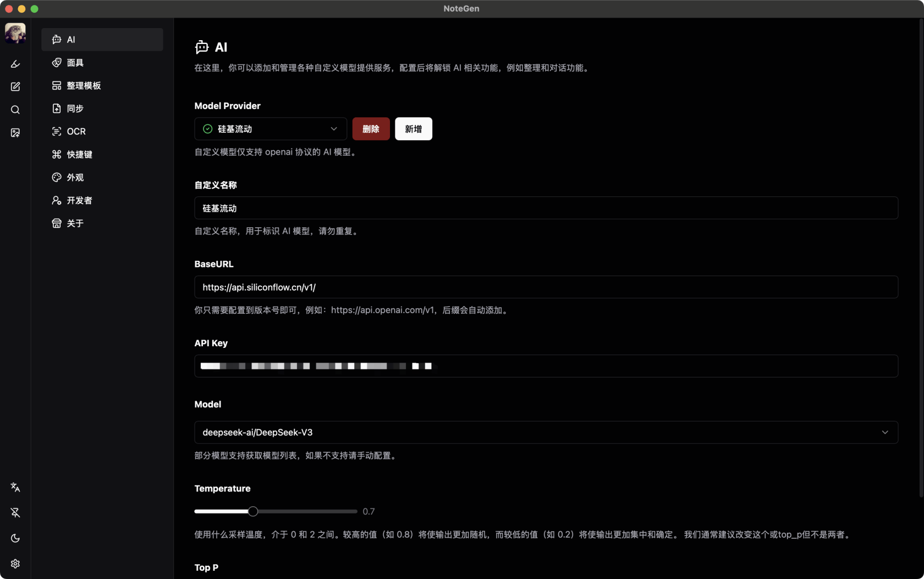
Task: Toggle dark mode with the moon icon
Action: tap(15, 538)
